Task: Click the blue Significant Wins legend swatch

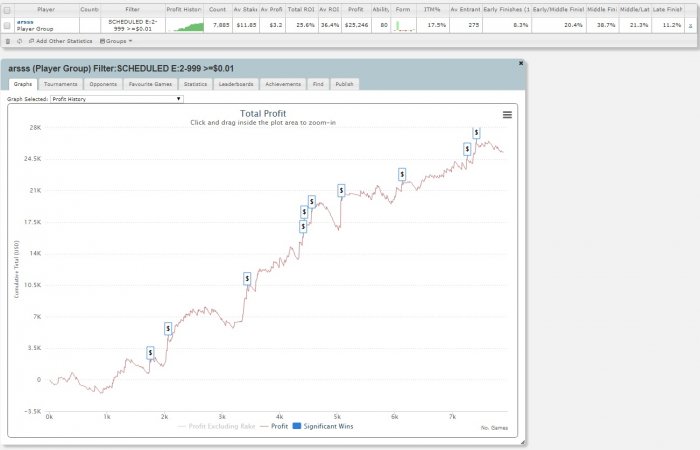Action: click(296, 426)
